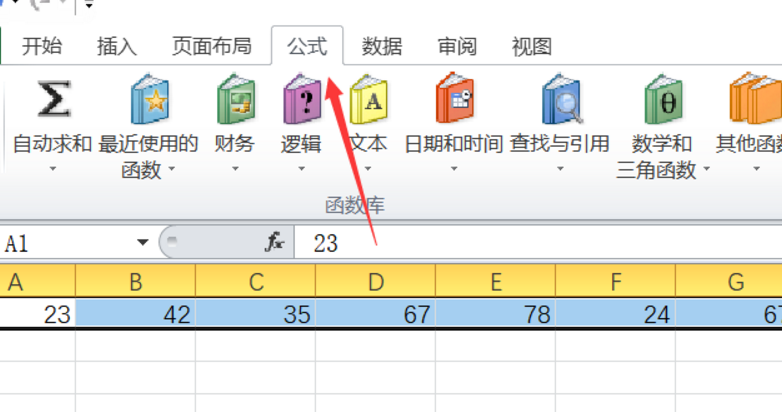Viewport: 782px width, 412px height.
Task: Select column G header
Action: pos(729,281)
